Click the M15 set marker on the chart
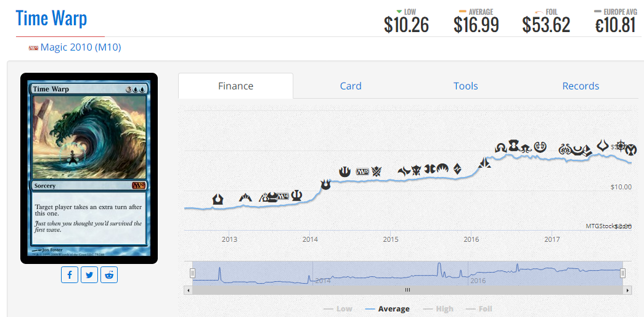The width and height of the screenshot is (644, 317). (362, 171)
